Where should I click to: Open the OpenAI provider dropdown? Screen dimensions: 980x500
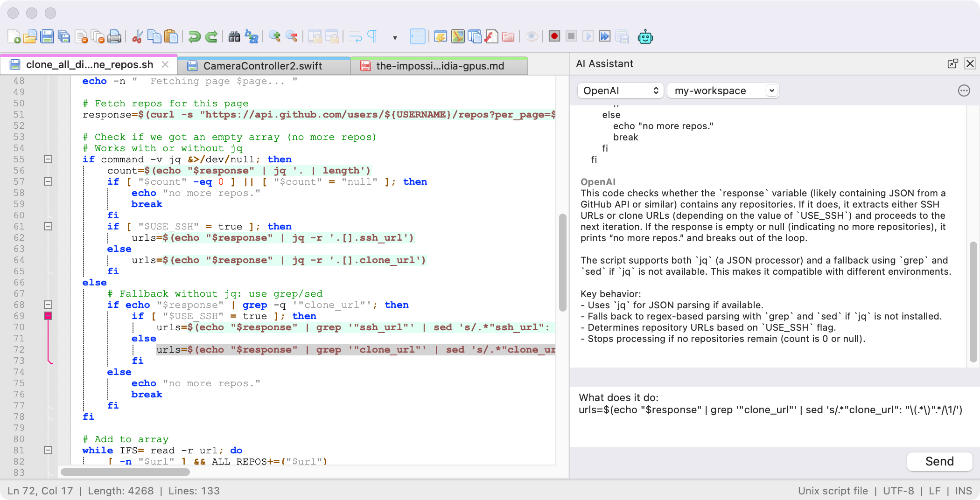tap(620, 90)
